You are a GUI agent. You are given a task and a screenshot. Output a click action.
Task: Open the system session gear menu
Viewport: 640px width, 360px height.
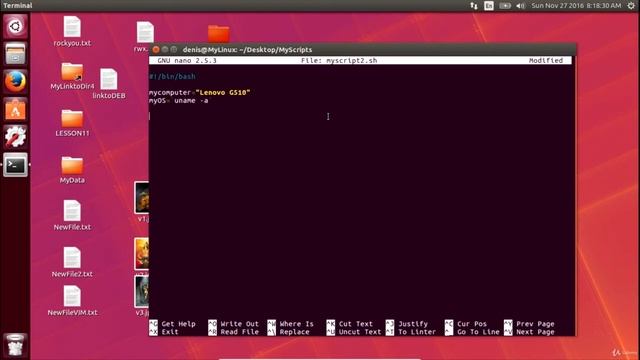pyautogui.click(x=631, y=6)
